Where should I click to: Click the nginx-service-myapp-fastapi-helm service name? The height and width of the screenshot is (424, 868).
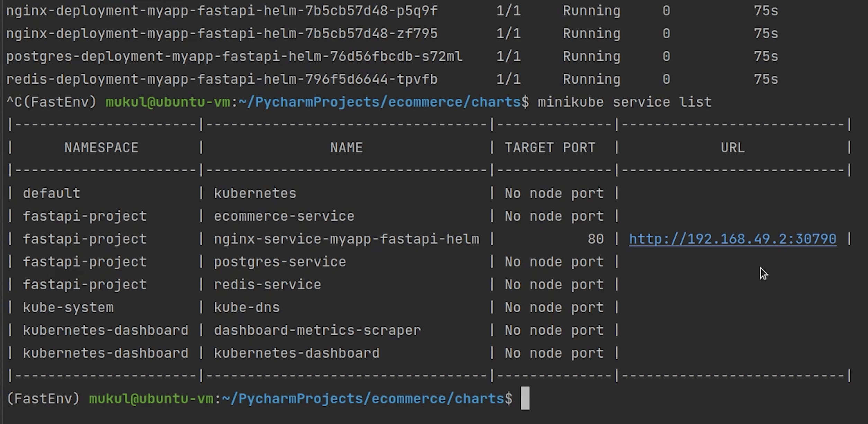tap(346, 239)
